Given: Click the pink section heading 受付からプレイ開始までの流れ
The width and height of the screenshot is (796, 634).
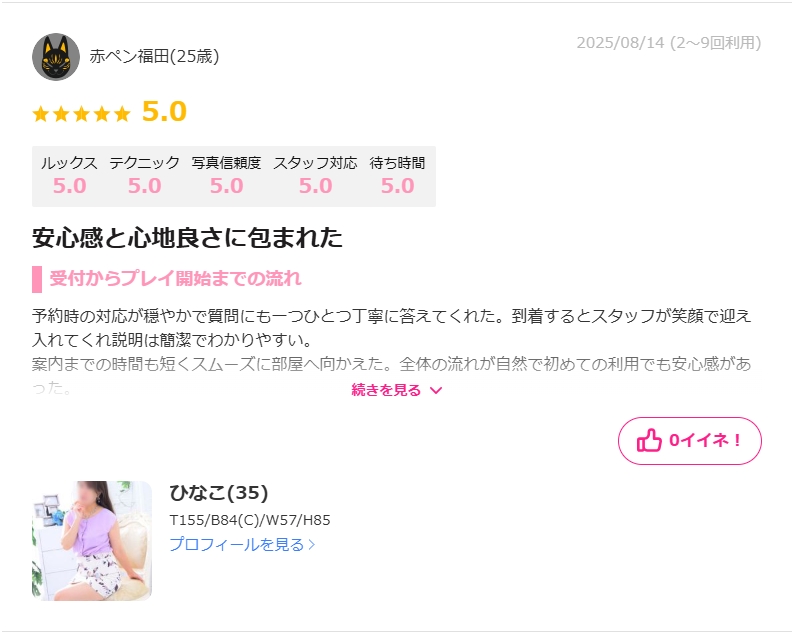Looking at the screenshot, I should pyautogui.click(x=175, y=279).
